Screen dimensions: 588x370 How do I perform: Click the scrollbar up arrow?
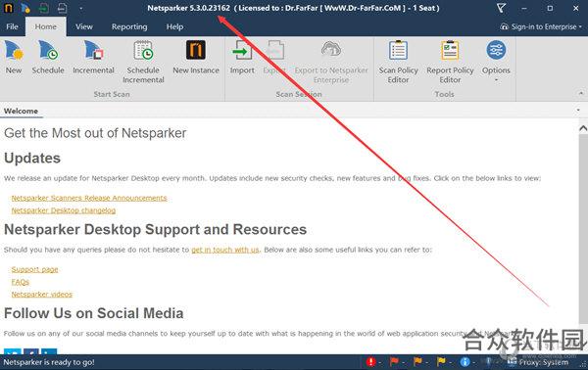pyautogui.click(x=583, y=128)
